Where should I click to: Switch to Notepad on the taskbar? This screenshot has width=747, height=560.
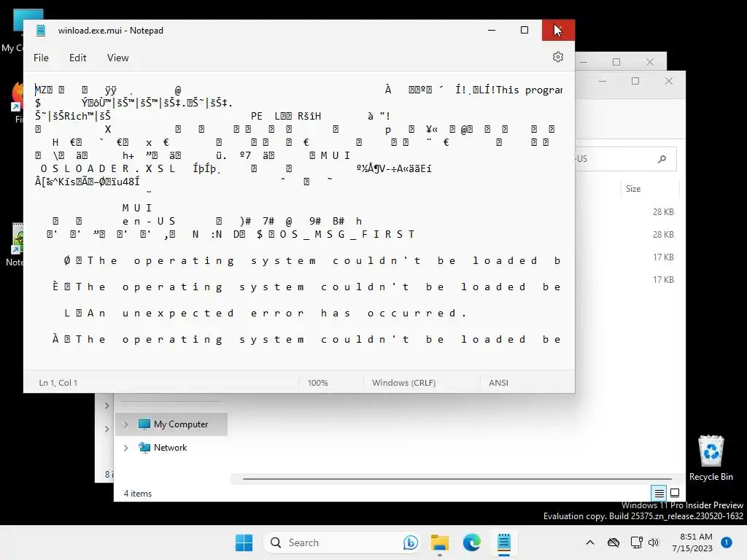point(504,542)
